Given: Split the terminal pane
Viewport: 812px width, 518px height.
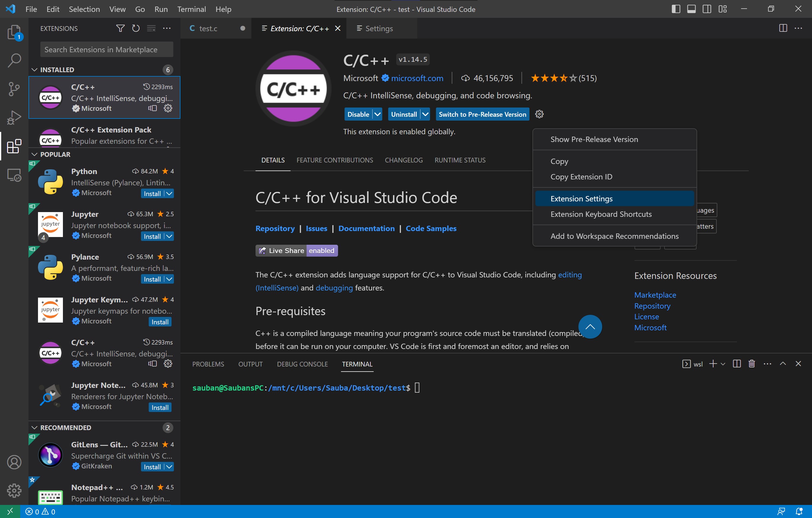Looking at the screenshot, I should [x=737, y=364].
